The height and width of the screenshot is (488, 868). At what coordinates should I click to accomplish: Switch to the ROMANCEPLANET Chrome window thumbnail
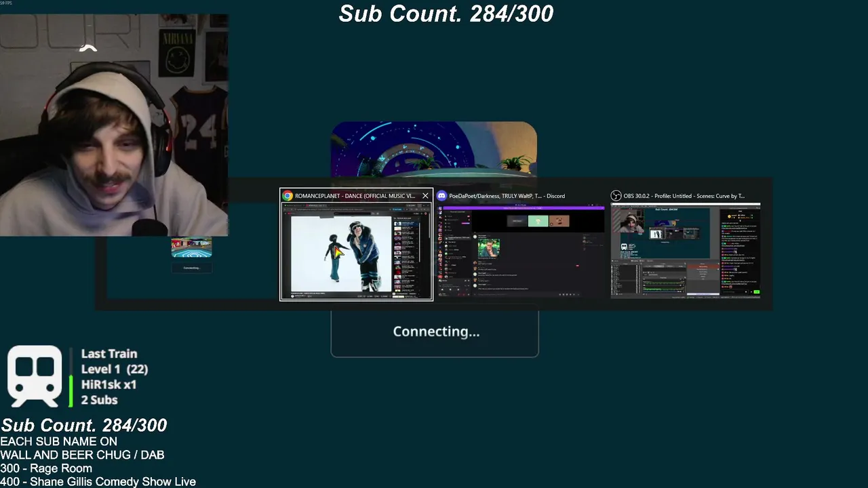click(356, 251)
